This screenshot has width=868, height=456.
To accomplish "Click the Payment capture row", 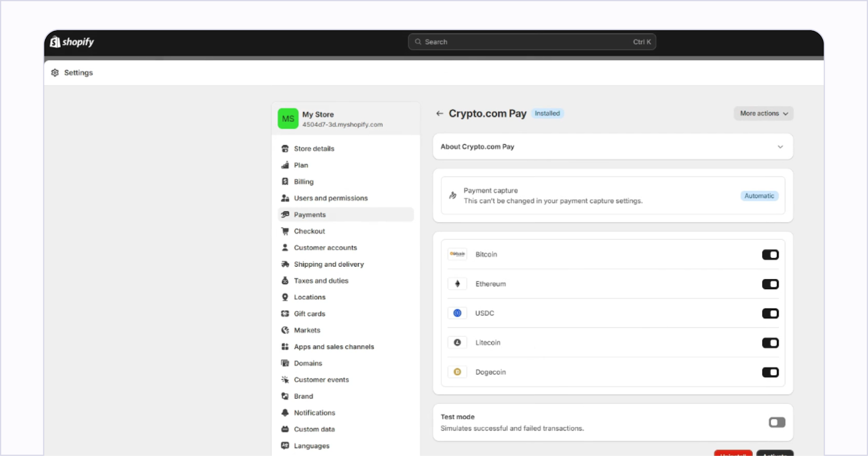I will pos(613,196).
